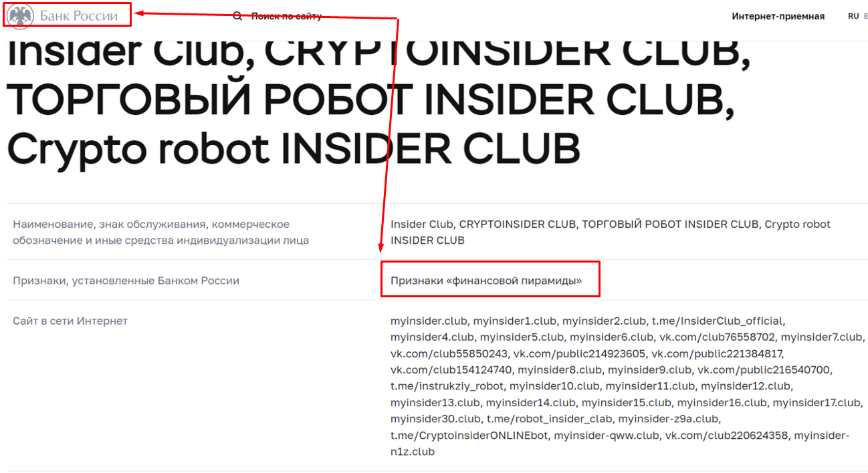The image size is (868, 473).
Task: Click the page heading Crypto robot INSIDER CLUB
Action: click(294, 148)
